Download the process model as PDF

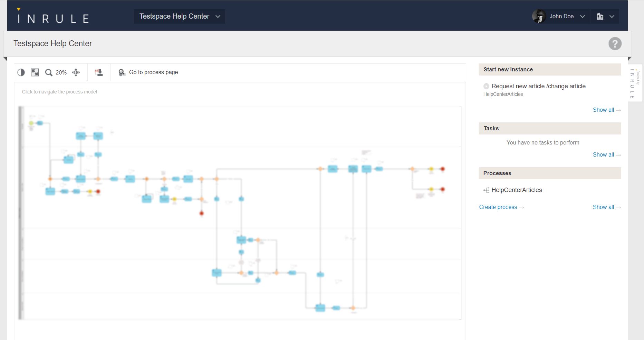coord(99,72)
